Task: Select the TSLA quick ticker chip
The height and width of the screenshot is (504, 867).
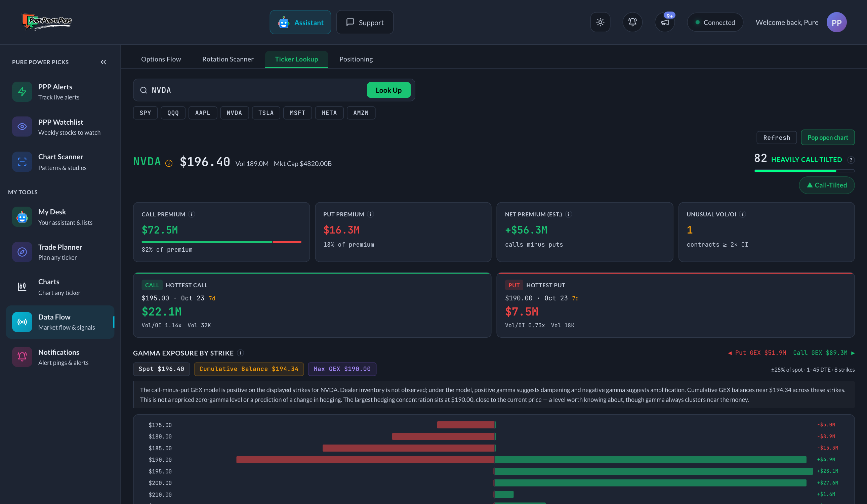Action: point(266,113)
